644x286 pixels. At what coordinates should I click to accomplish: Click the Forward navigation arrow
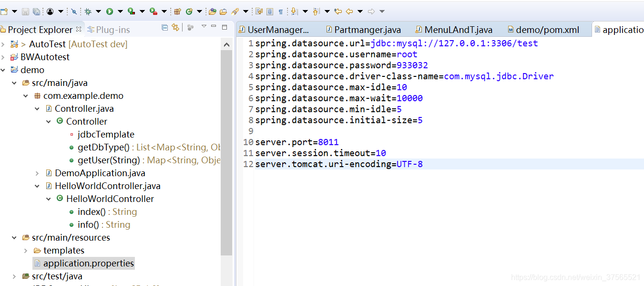[x=371, y=11]
